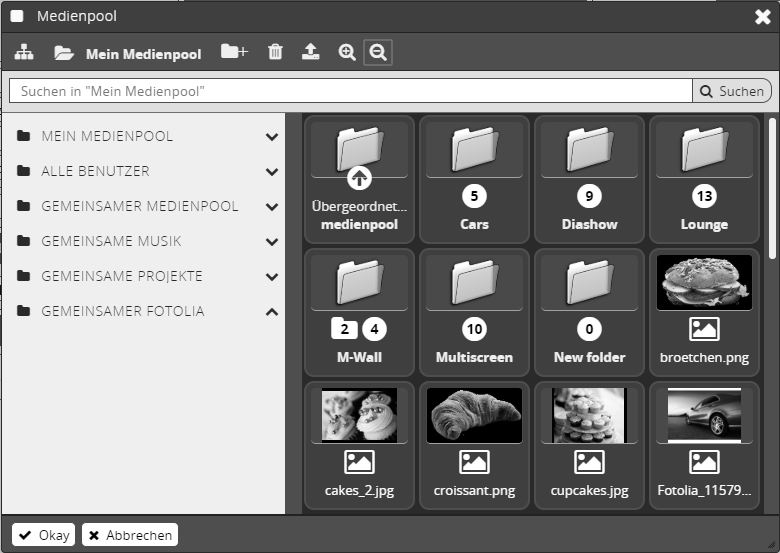Click the vertical scrollbar in file grid
This screenshot has height=553, width=780.
[x=771, y=190]
